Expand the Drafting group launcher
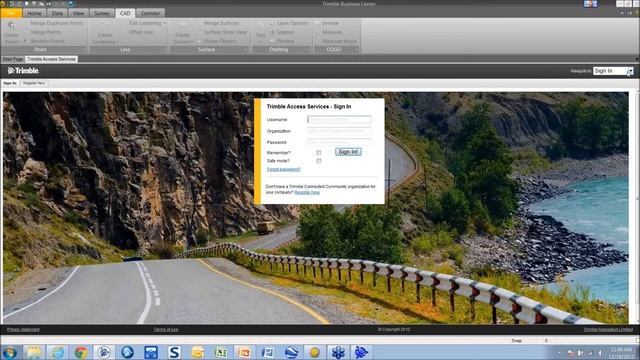640x360 pixels. 308,50
